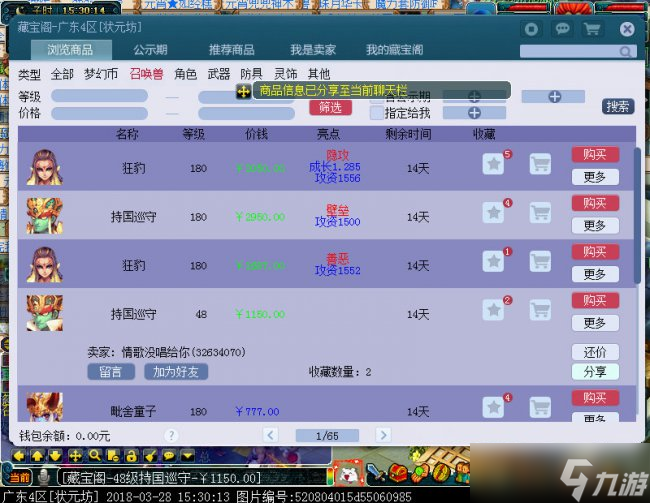Select the 武器 type filter
This screenshot has width=650, height=503.
coord(218,74)
